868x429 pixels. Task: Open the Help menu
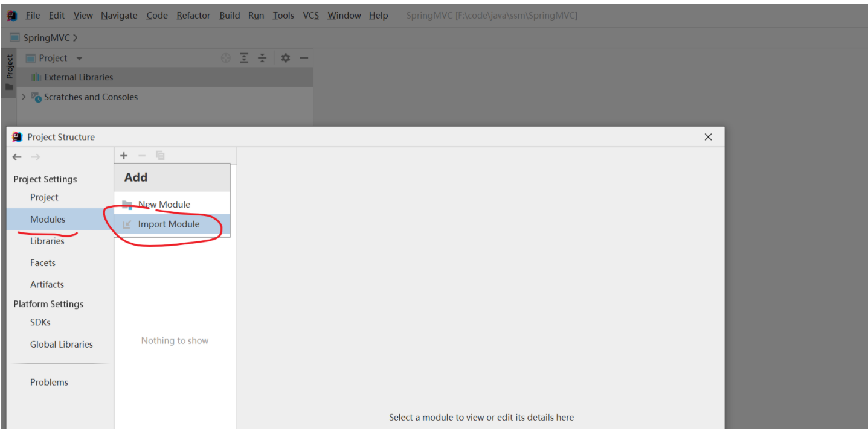[x=379, y=16]
